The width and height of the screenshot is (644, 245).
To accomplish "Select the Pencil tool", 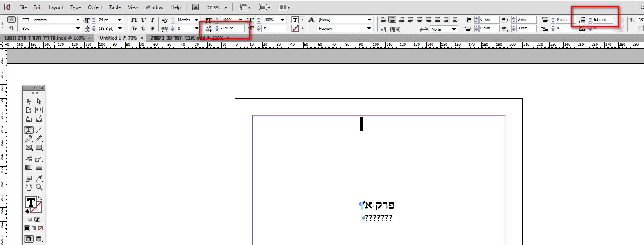I will 39,139.
